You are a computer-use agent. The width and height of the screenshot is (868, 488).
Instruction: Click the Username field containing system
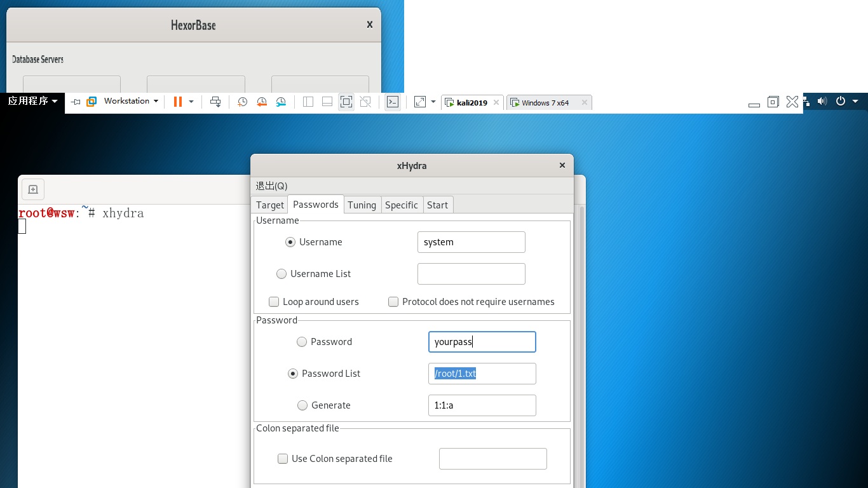(x=471, y=242)
